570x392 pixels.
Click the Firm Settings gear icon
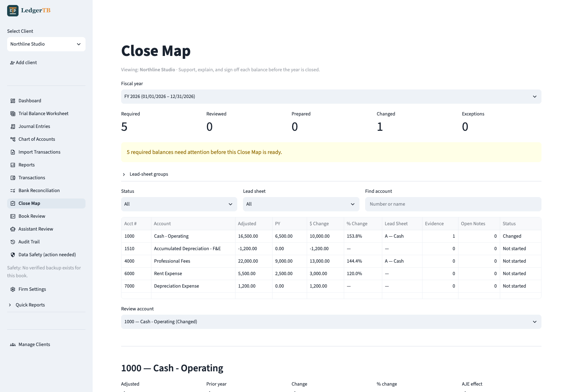(13, 289)
